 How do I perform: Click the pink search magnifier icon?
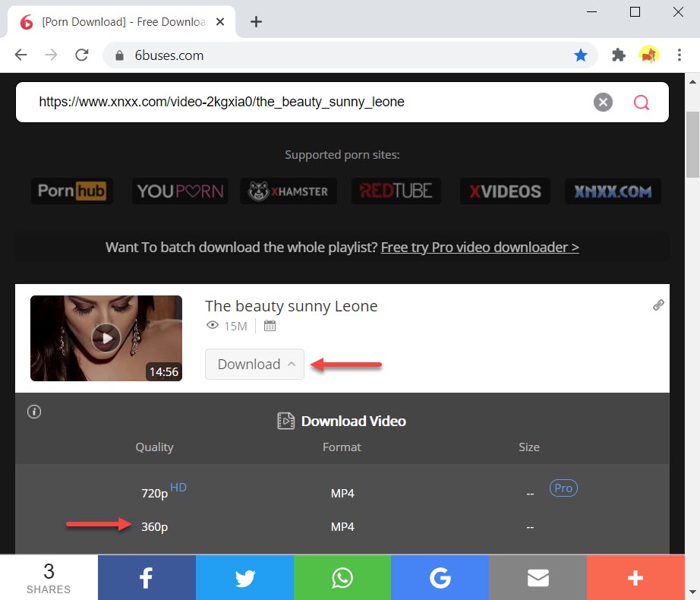pos(641,103)
